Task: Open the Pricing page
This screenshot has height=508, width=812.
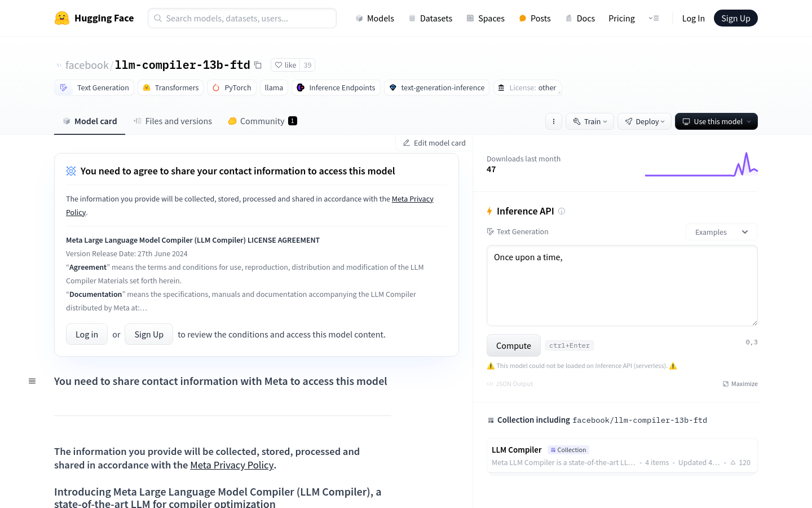Action: coord(621,18)
